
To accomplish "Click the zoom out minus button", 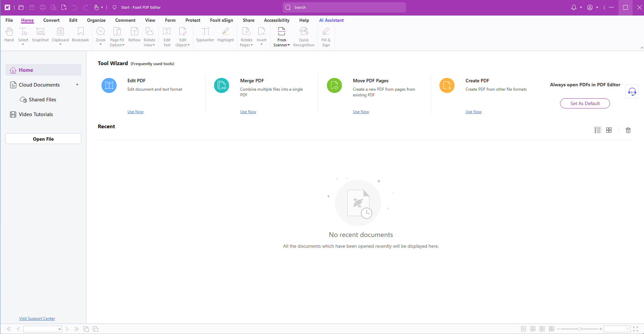I will point(558,329).
